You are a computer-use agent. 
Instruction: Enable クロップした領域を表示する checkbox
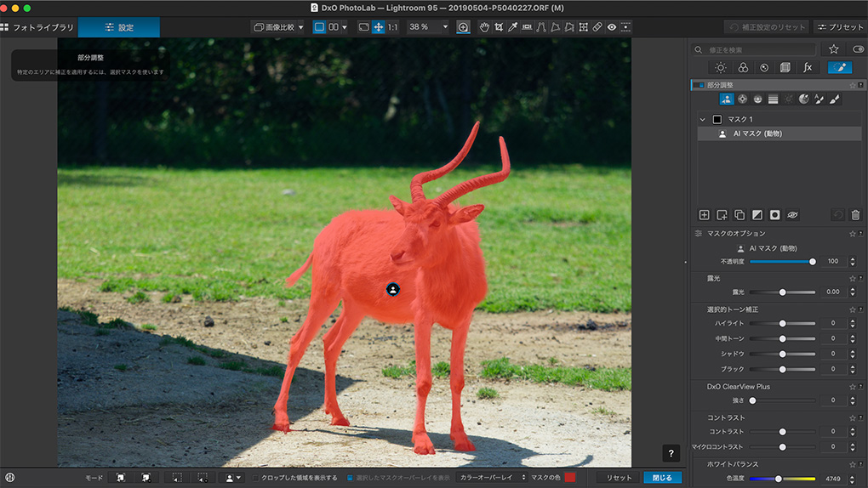coord(256,478)
